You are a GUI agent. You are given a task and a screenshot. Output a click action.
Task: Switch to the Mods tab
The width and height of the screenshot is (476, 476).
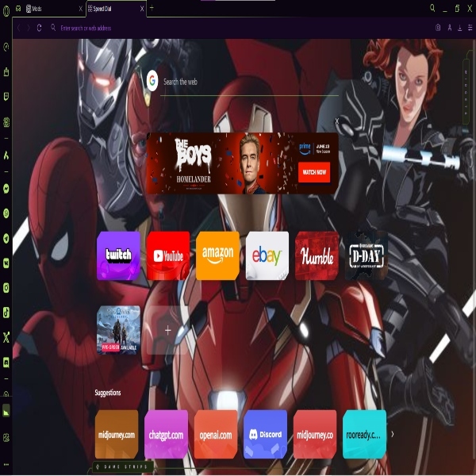pos(50,9)
